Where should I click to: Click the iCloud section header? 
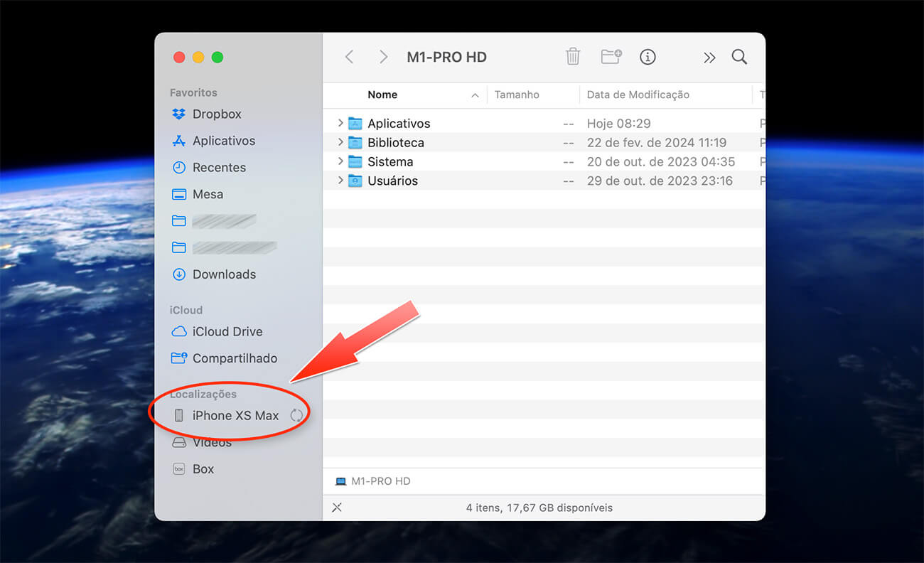pyautogui.click(x=186, y=310)
